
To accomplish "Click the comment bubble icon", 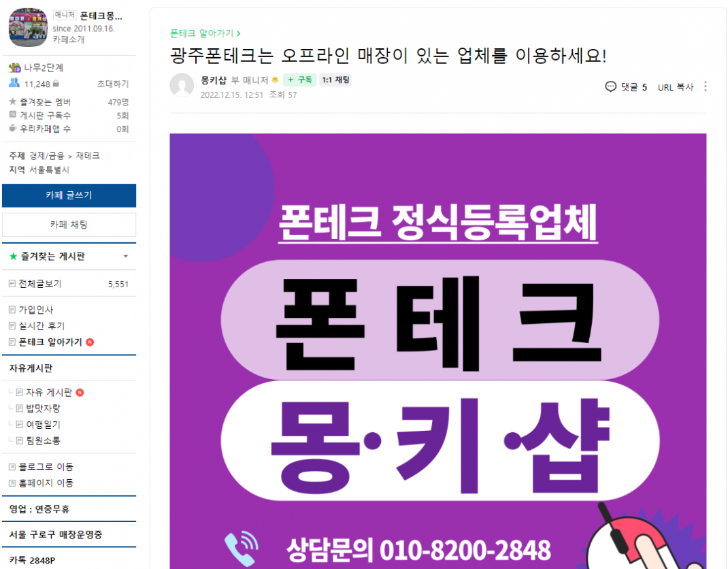I will pos(610,87).
